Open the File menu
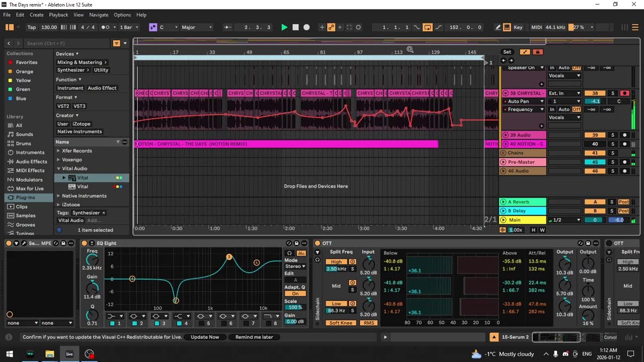This screenshot has height=362, width=644. click(7, 15)
